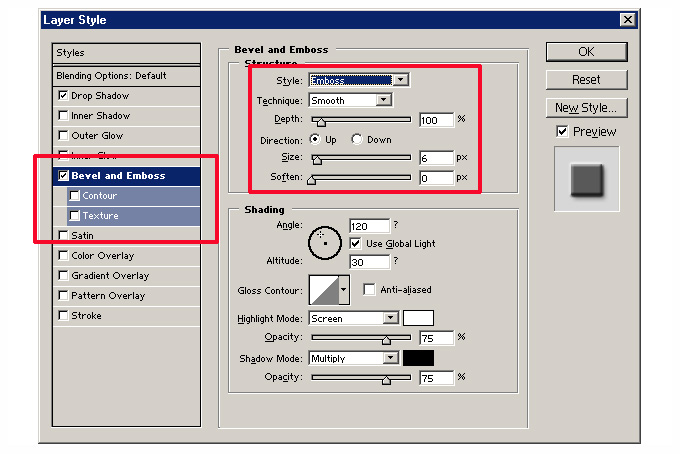Click the New Style... button
Screen dimensions: 680x454
pos(586,107)
